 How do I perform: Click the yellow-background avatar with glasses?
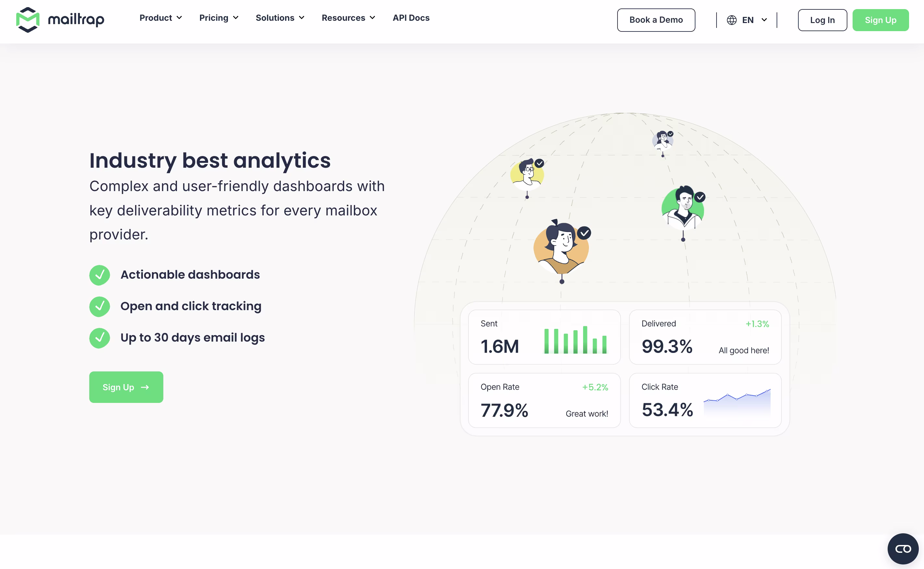click(527, 174)
